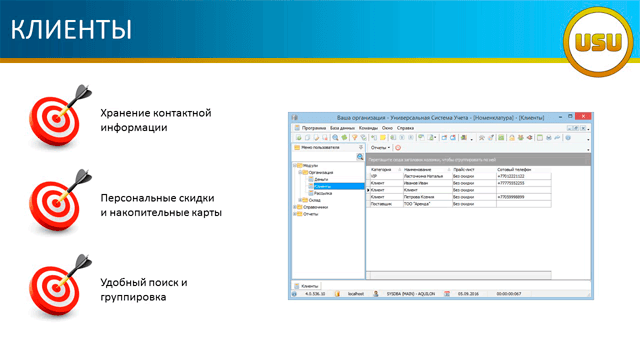Click the red circle icon beside Отчеты

(x=398, y=148)
